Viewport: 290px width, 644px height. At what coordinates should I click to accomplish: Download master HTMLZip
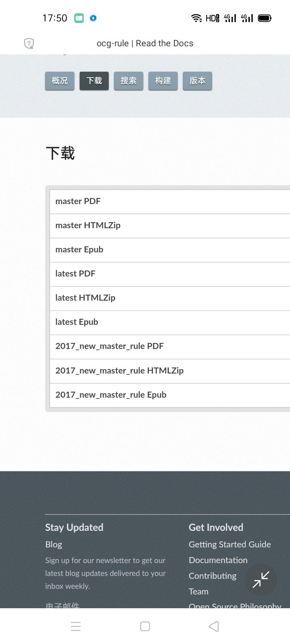[170, 226]
